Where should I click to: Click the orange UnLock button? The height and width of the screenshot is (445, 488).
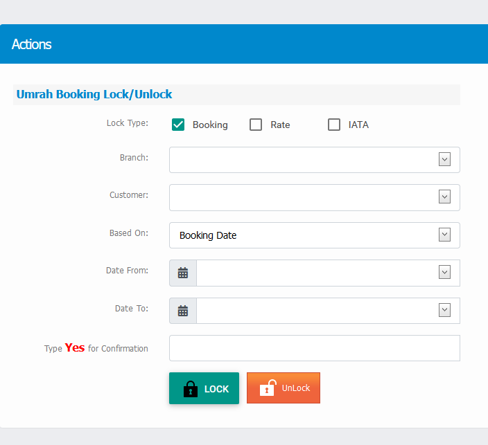(x=283, y=388)
